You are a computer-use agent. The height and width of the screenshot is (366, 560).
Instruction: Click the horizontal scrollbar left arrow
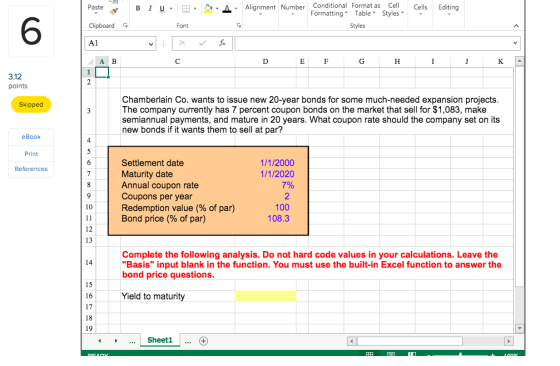(x=352, y=341)
